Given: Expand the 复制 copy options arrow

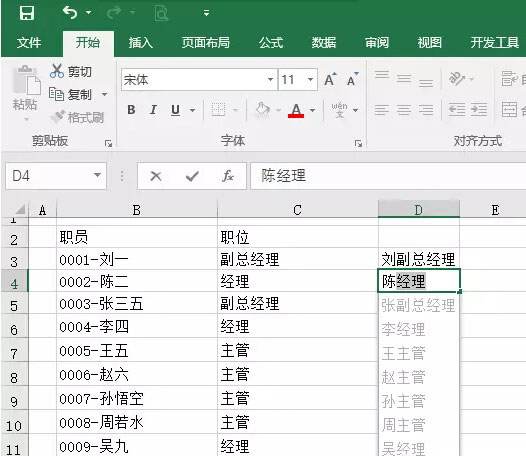Looking at the screenshot, I should [x=105, y=94].
